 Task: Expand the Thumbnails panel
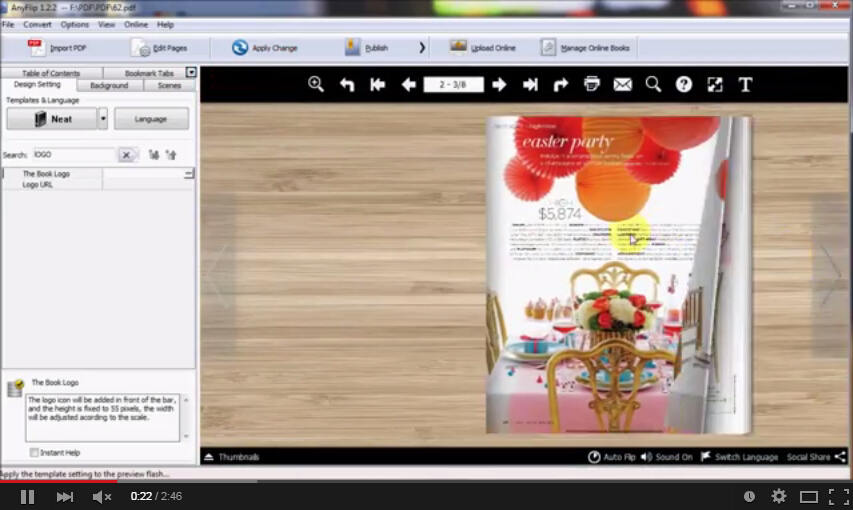(x=231, y=457)
